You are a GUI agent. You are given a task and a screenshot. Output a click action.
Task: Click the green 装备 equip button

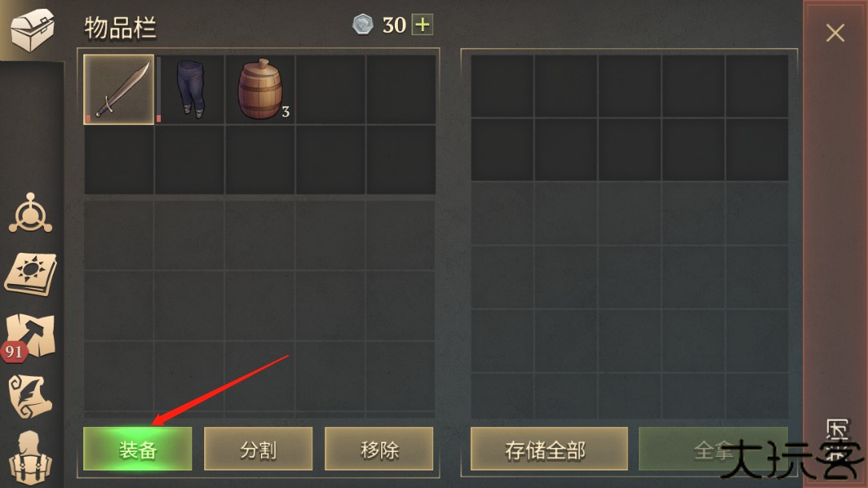(x=138, y=449)
